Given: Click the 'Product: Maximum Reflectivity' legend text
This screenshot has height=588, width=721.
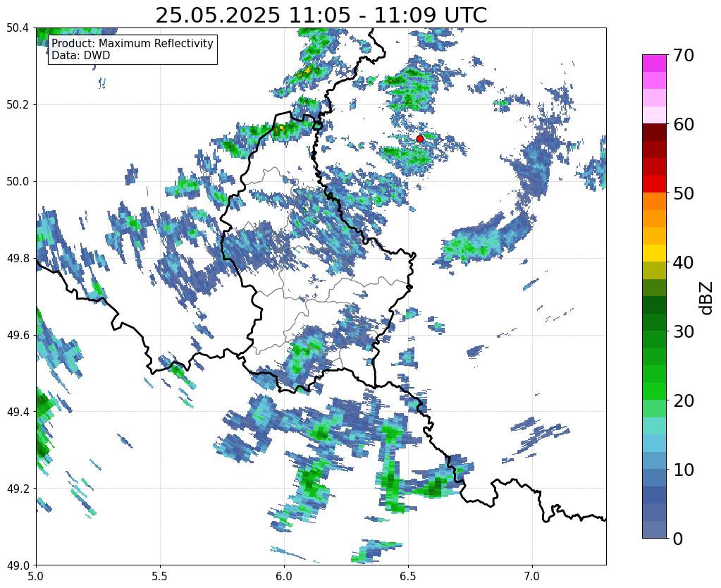Looking at the screenshot, I should click(133, 43).
